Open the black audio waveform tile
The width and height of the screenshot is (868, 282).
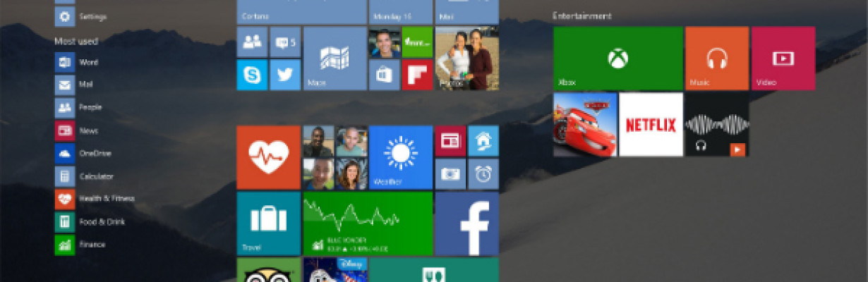(717, 124)
